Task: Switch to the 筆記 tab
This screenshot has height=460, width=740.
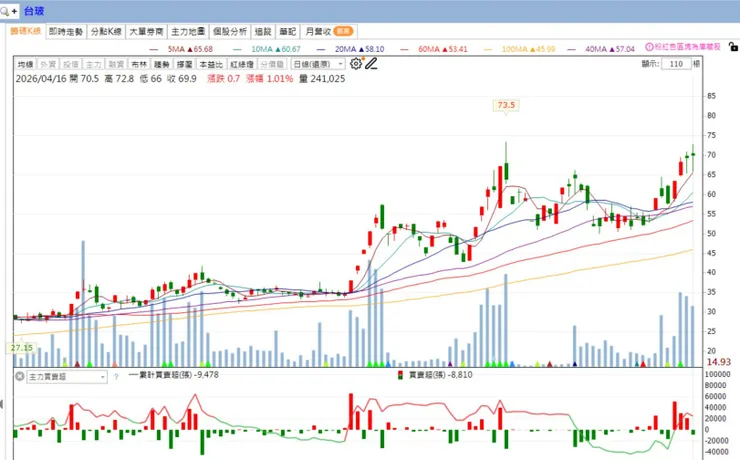Action: tap(287, 32)
